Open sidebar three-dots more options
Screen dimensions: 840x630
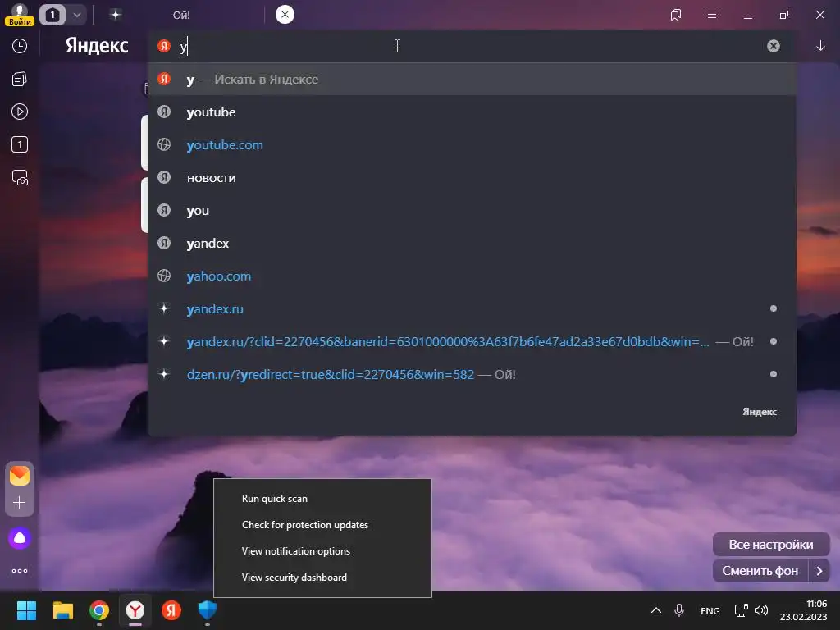(20, 571)
